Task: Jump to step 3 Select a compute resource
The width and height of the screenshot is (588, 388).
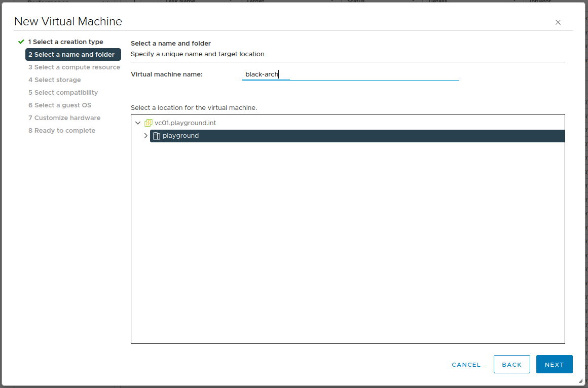Action: pos(74,67)
